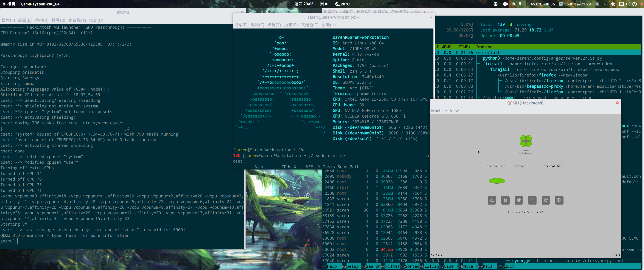Click the Clover About clover-leaf icon
The height and width of the screenshot is (270, 644).
point(505,200)
